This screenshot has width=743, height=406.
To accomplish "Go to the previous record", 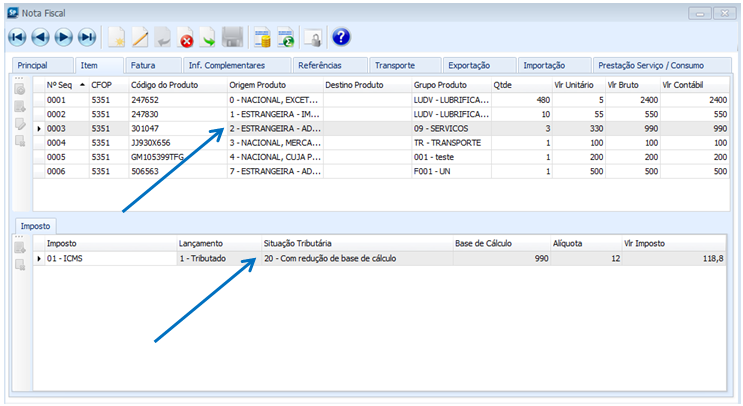I will pos(40,38).
